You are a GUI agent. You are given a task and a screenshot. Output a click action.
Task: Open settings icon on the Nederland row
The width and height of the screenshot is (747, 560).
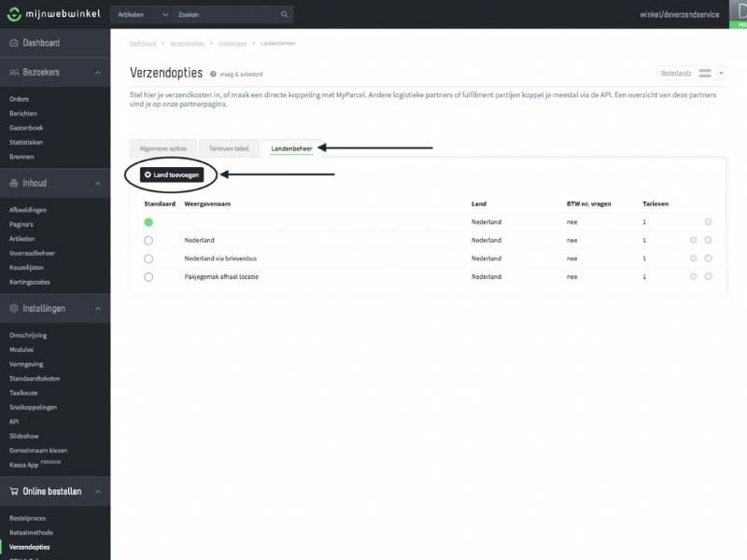pyautogui.click(x=693, y=240)
